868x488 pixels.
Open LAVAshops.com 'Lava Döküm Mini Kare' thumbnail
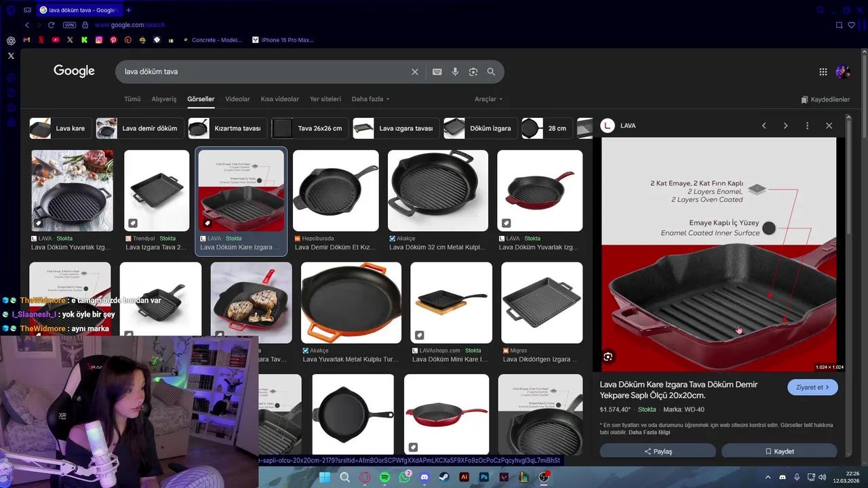[x=451, y=303]
